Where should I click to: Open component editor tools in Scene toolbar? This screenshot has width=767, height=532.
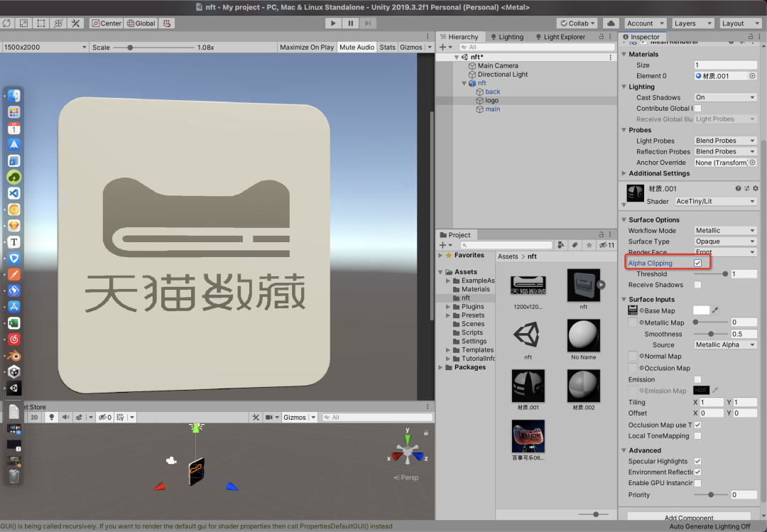(256, 418)
